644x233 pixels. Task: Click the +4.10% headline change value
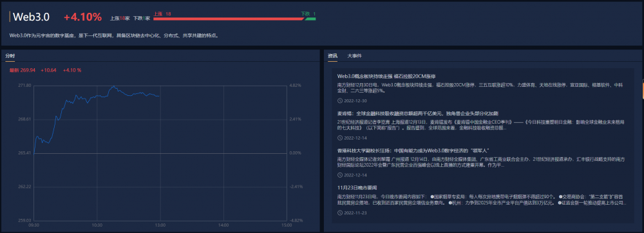[82, 17]
